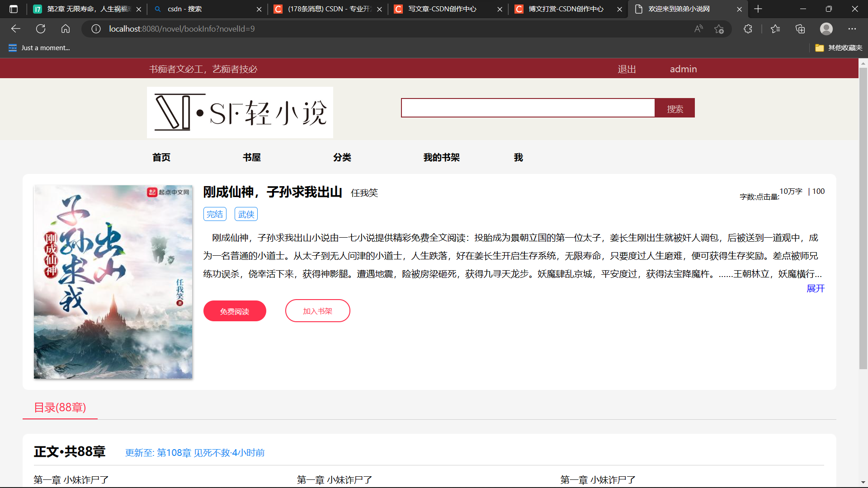Screen dimensions: 868x488
Task: Go back to the previous page
Action: [x=16, y=29]
